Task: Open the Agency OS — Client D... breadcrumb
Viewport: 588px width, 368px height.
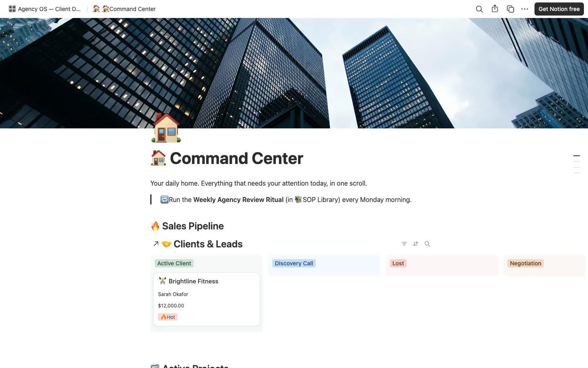Action: (45, 9)
